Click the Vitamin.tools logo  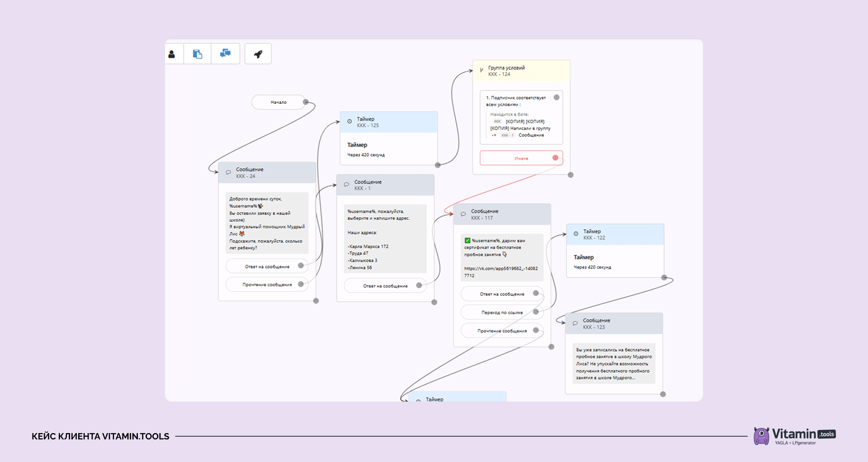795,436
